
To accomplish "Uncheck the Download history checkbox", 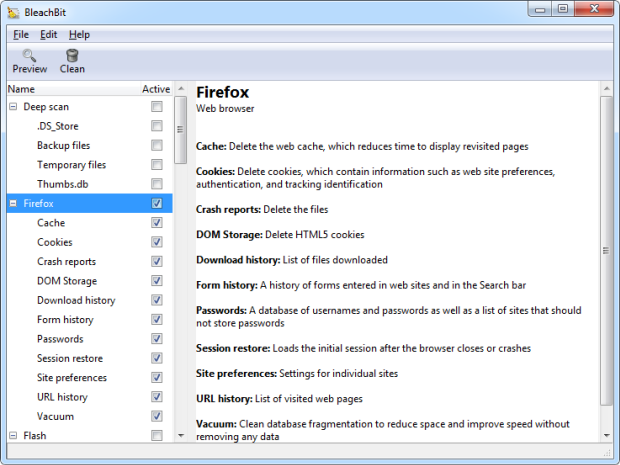I will pyautogui.click(x=157, y=300).
